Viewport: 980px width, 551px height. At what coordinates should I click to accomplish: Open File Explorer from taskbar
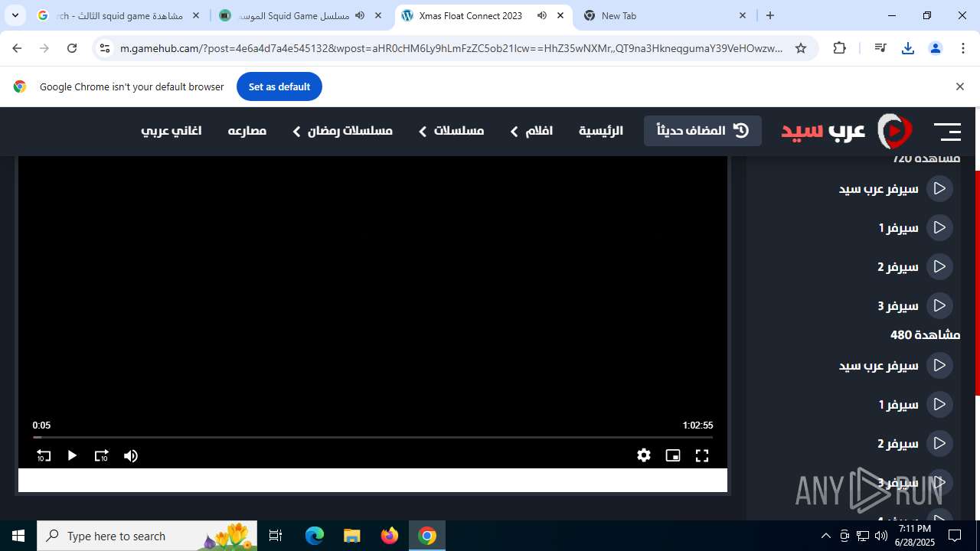click(351, 536)
